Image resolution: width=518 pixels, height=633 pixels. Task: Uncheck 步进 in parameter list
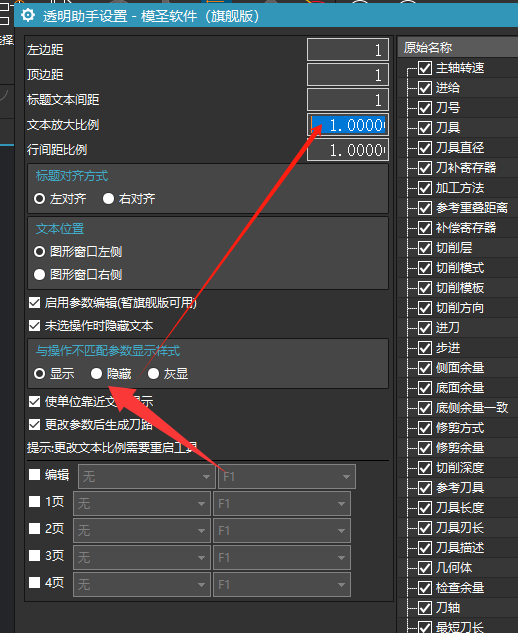click(x=425, y=348)
